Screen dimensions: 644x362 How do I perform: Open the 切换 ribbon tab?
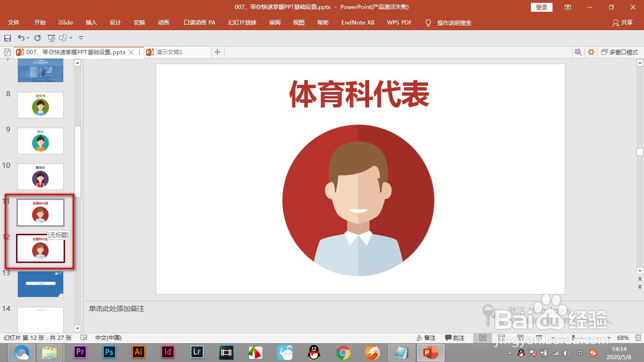tap(140, 23)
